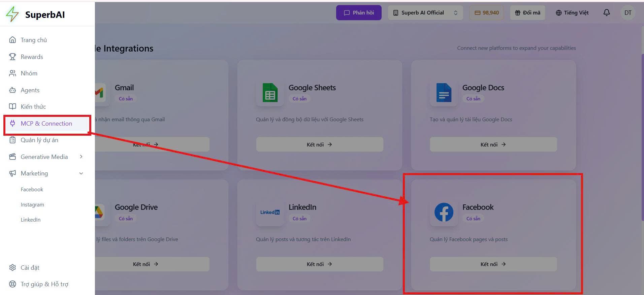
Task: Click the Google Sheets Có sẵn badge
Action: click(299, 99)
